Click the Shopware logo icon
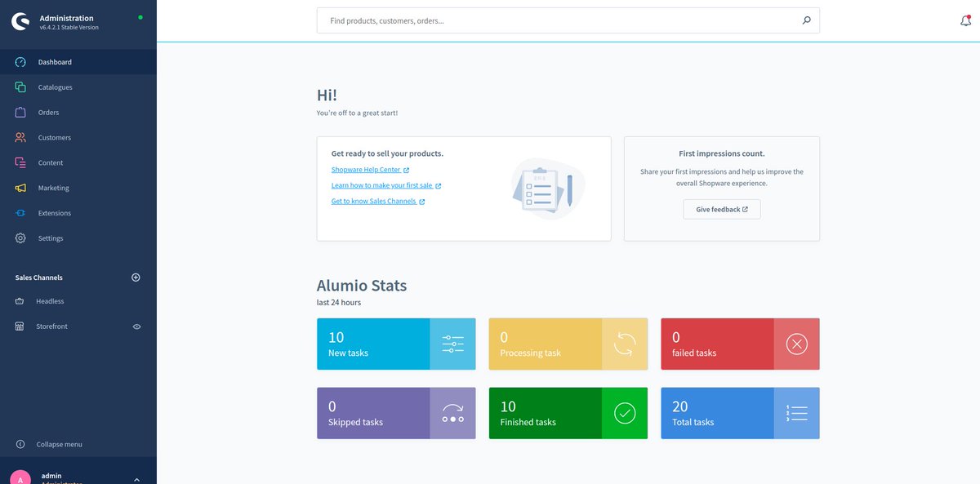Image resolution: width=980 pixels, height=484 pixels. (20, 22)
